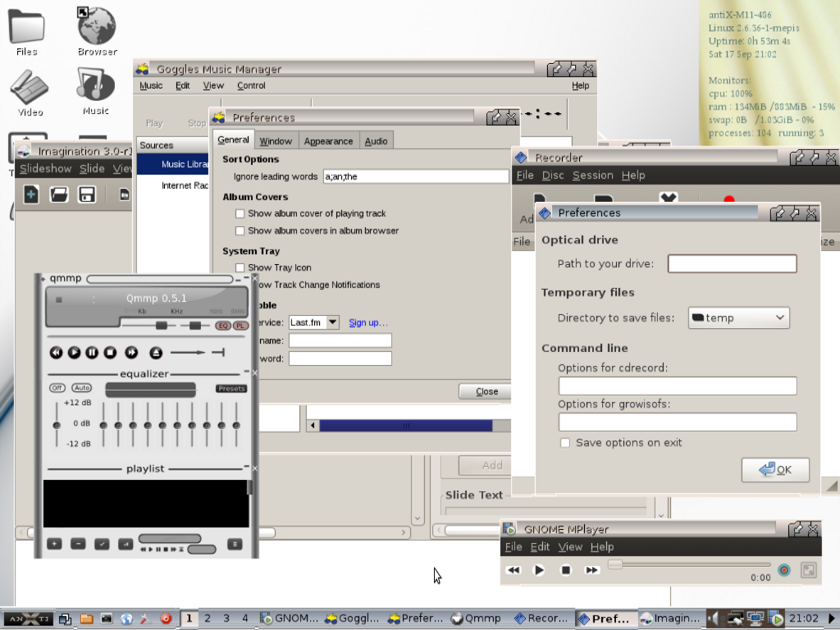The width and height of the screenshot is (840, 630).
Task: Click the new slideshow icon in Imagination
Action: click(x=31, y=194)
